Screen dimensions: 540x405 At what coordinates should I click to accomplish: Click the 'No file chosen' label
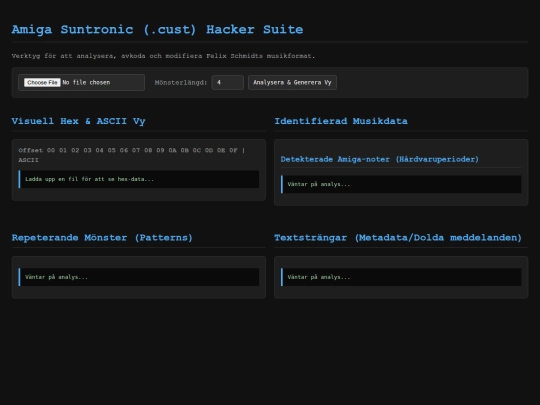pos(86,83)
